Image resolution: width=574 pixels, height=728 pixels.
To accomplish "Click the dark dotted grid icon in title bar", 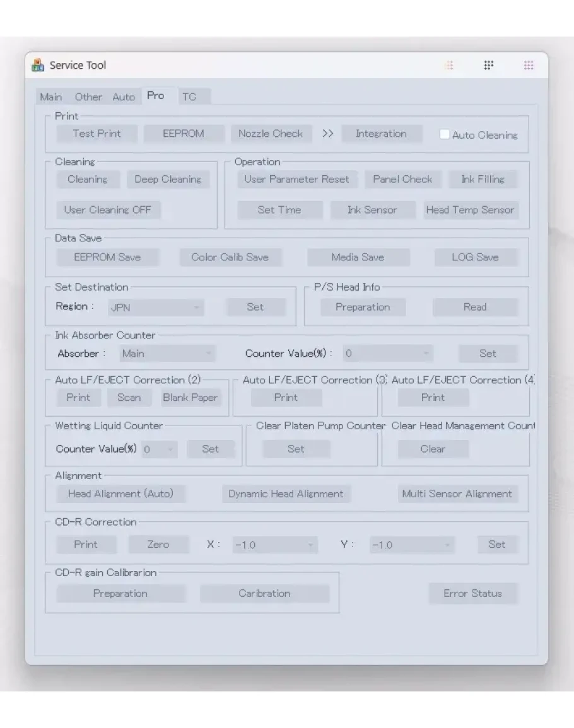I will click(x=488, y=66).
